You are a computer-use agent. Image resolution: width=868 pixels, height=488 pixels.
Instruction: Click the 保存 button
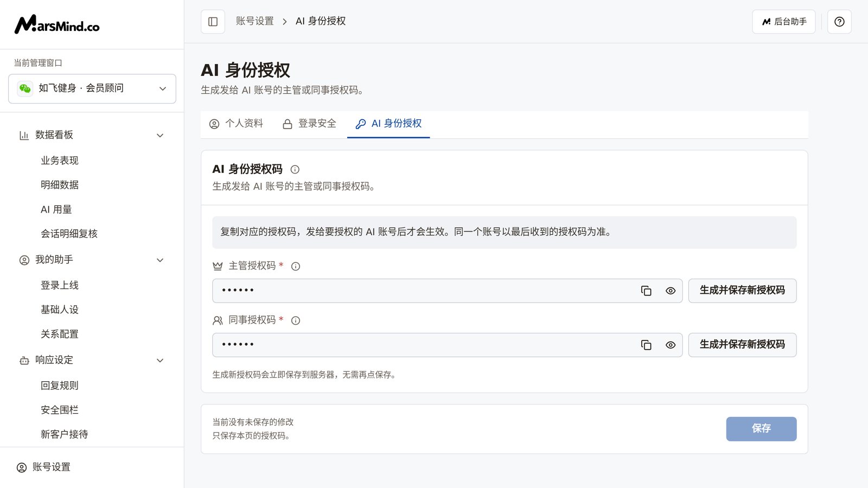[761, 429]
